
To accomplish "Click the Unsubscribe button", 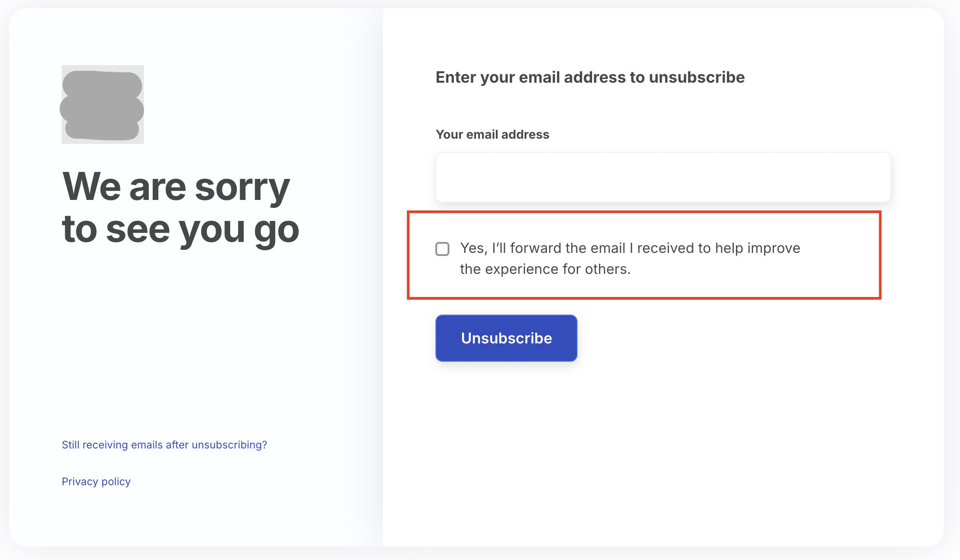I will click(x=506, y=338).
